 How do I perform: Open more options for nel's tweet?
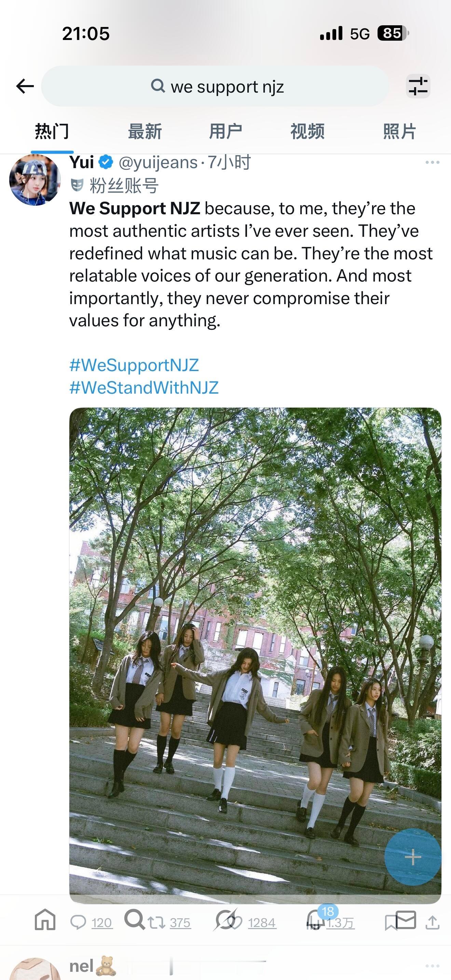point(432,966)
